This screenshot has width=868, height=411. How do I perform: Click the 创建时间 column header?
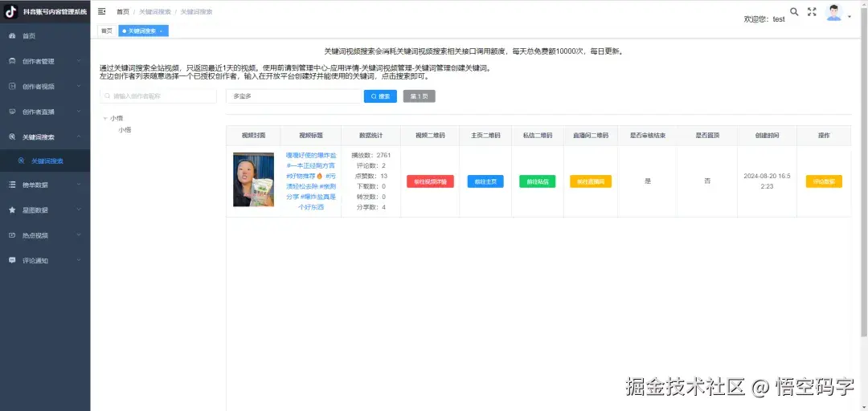pyautogui.click(x=768, y=136)
